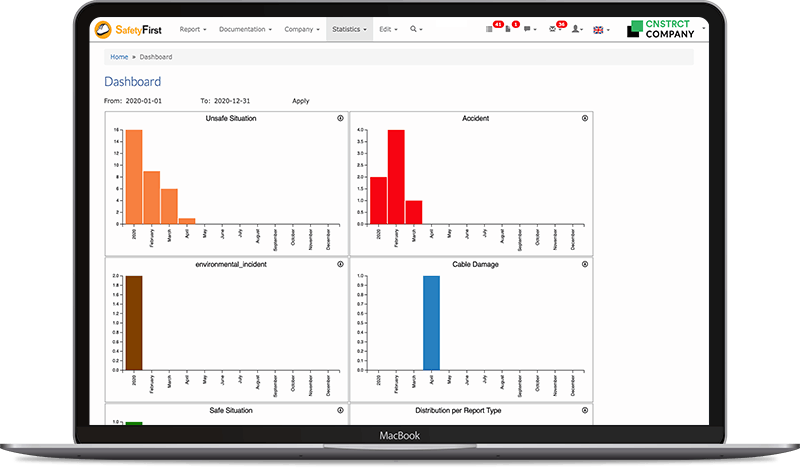Select the brown environmental_incident bar

pyautogui.click(x=134, y=323)
